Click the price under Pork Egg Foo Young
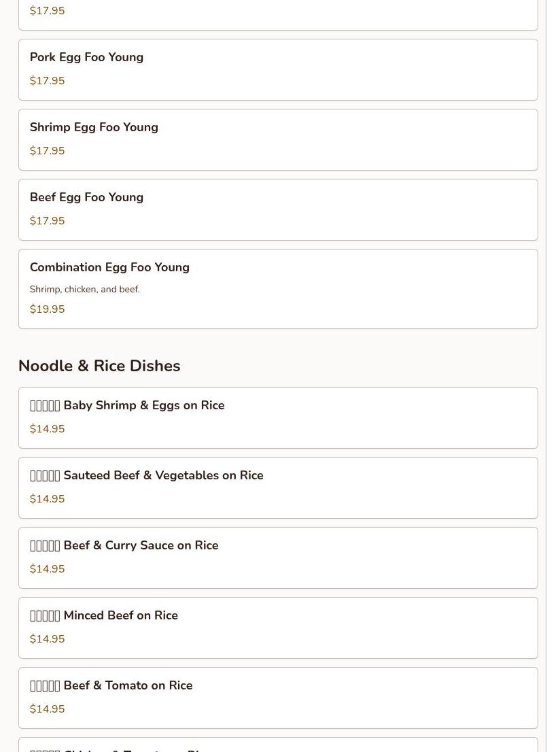 (x=48, y=81)
